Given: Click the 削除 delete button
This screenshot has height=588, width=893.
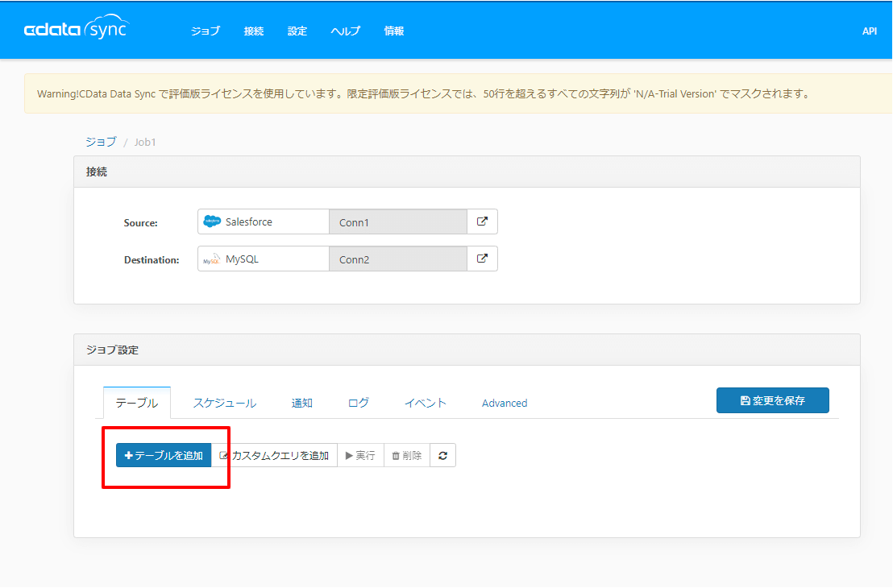Looking at the screenshot, I should 407,455.
